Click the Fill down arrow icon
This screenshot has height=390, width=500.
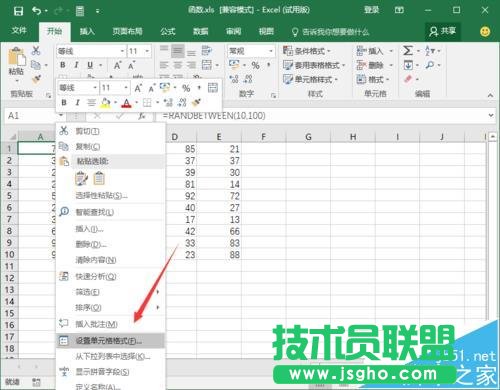[x=408, y=65]
